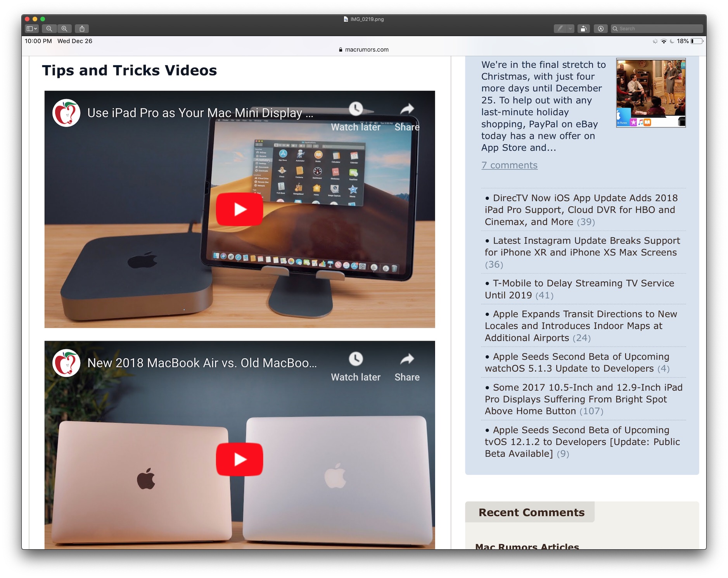The height and width of the screenshot is (578, 728).
Task: Click the 18% battery percentage text
Action: coord(683,41)
